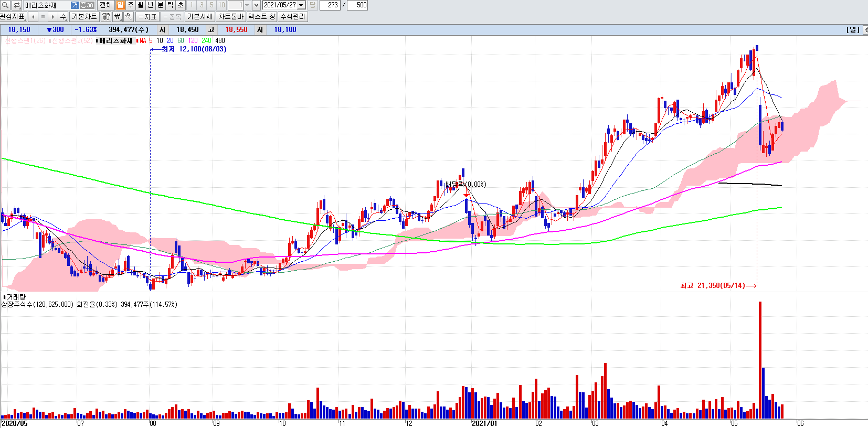Screen dimensions: 868x428
Task: Click the 최저 12,100(08/03) low marker
Action: click(x=189, y=49)
